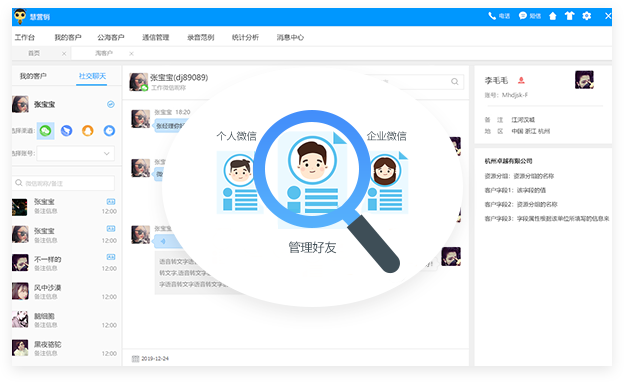Open the skin T-shirt icon
Image resolution: width=624 pixels, height=382 pixels.
pyautogui.click(x=569, y=16)
